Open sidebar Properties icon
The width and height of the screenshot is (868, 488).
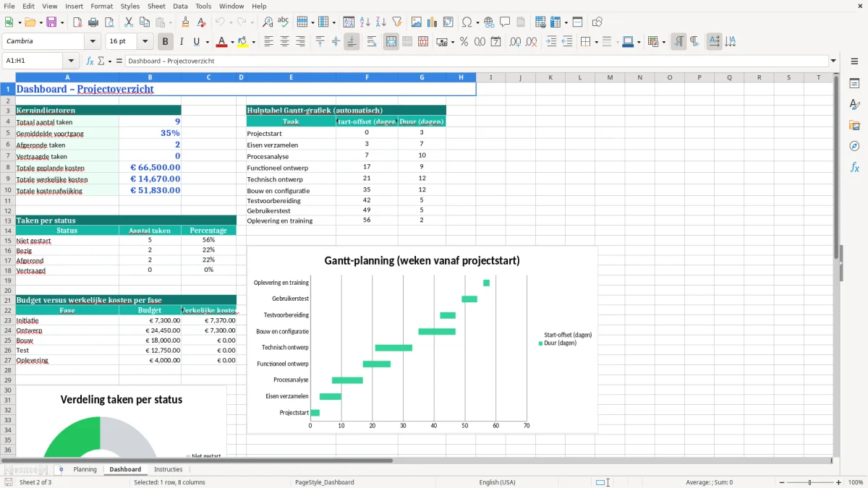point(854,84)
